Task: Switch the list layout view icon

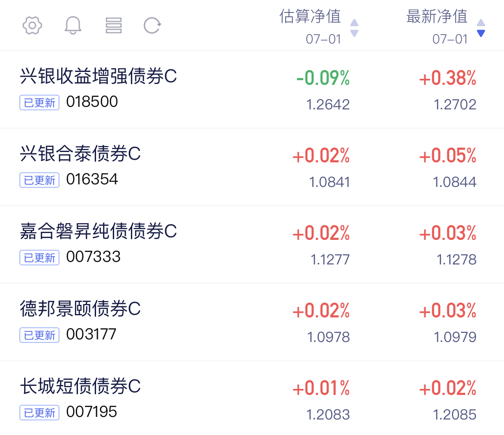Action: pyautogui.click(x=113, y=25)
